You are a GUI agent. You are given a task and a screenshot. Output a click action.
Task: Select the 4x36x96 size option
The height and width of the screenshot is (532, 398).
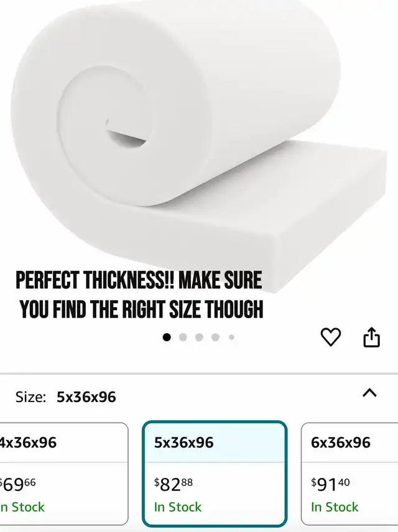tap(64, 474)
